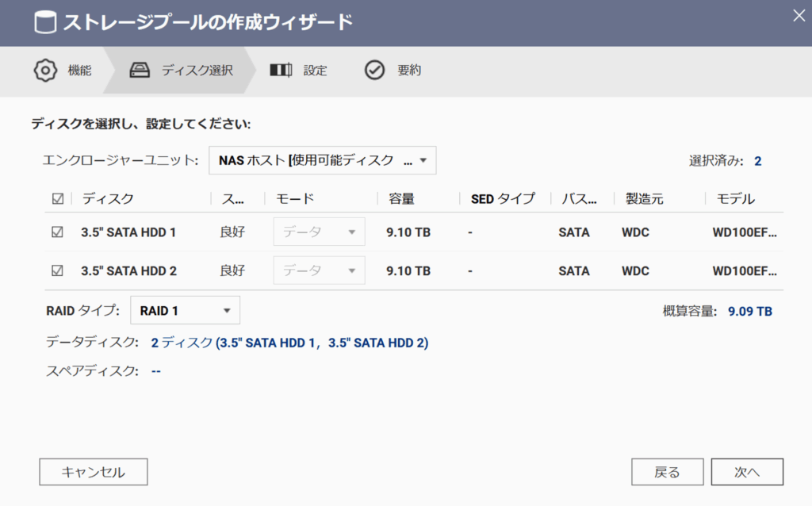The width and height of the screenshot is (812, 506).
Task: Click the 次へ button to proceed
Action: pos(747,472)
